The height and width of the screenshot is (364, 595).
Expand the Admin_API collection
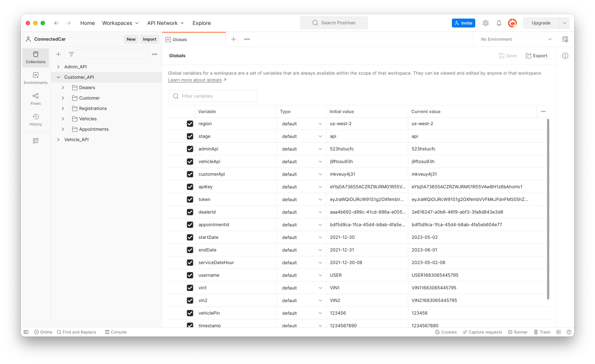click(58, 67)
